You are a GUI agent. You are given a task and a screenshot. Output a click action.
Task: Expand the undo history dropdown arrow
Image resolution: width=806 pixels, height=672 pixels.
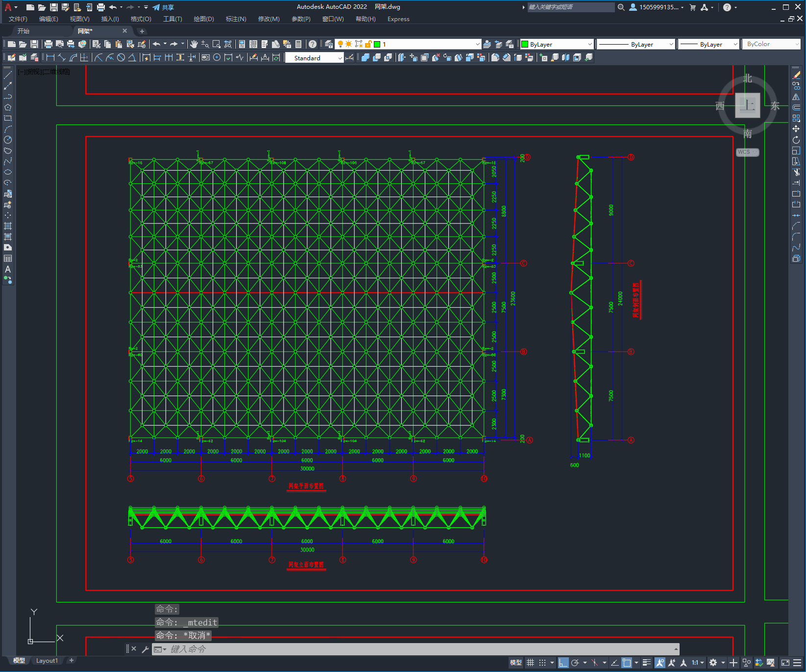pyautogui.click(x=165, y=44)
